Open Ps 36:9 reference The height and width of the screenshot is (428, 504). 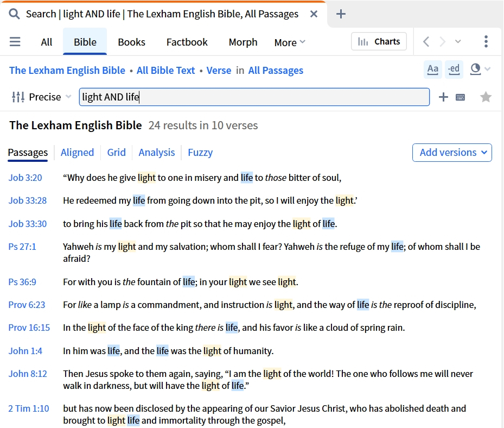pos(22,282)
